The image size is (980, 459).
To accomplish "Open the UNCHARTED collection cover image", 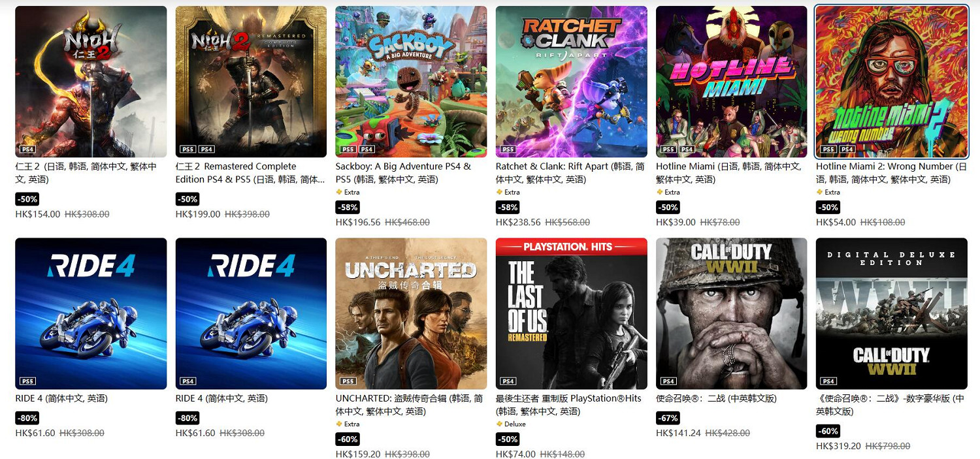I will click(411, 313).
